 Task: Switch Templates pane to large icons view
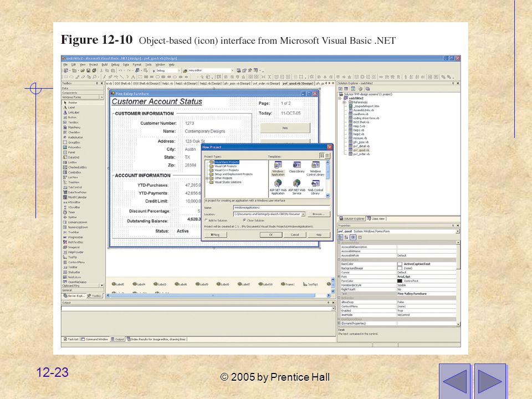pyautogui.click(x=321, y=156)
